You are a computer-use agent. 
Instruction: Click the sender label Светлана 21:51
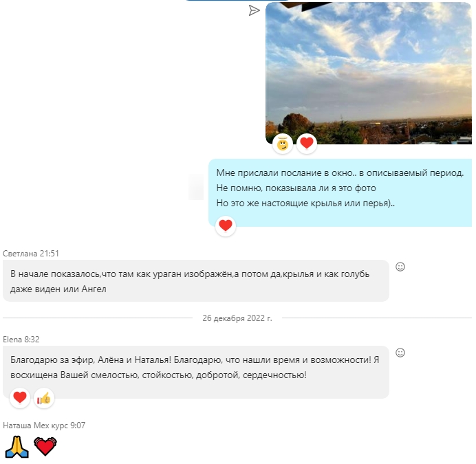coord(31,254)
